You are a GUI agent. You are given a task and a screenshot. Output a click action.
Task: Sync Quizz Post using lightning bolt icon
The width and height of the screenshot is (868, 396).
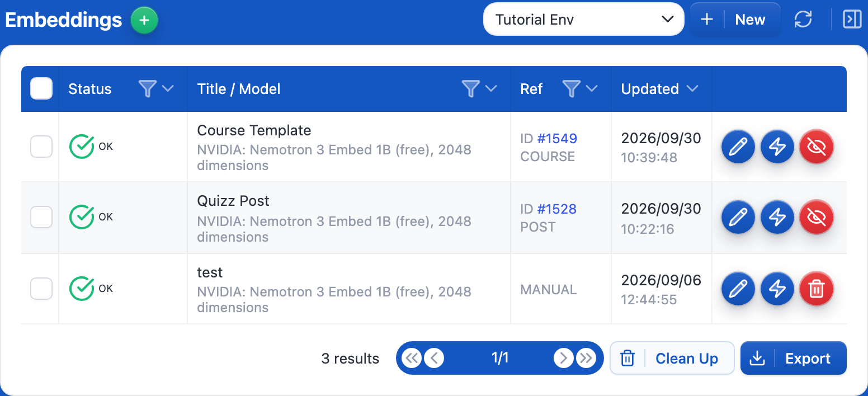777,217
